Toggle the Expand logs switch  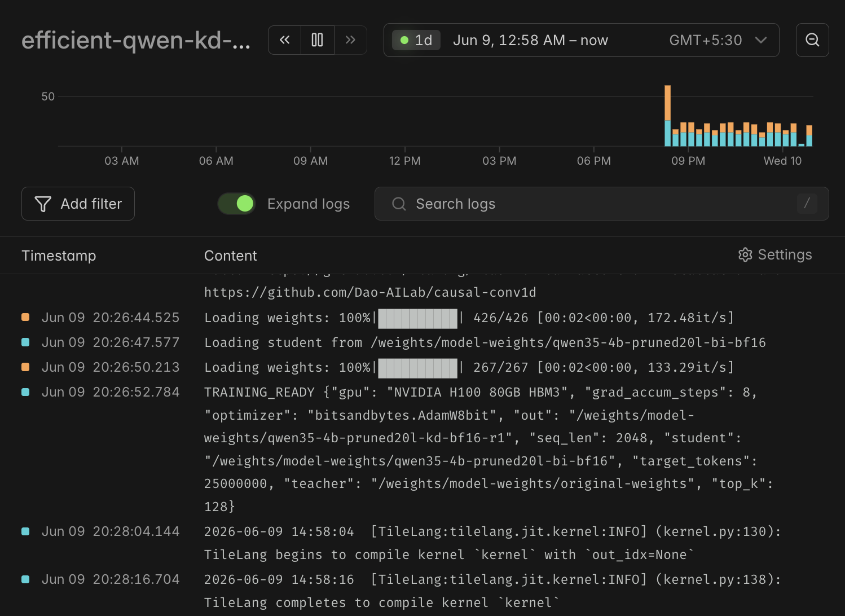click(x=236, y=204)
